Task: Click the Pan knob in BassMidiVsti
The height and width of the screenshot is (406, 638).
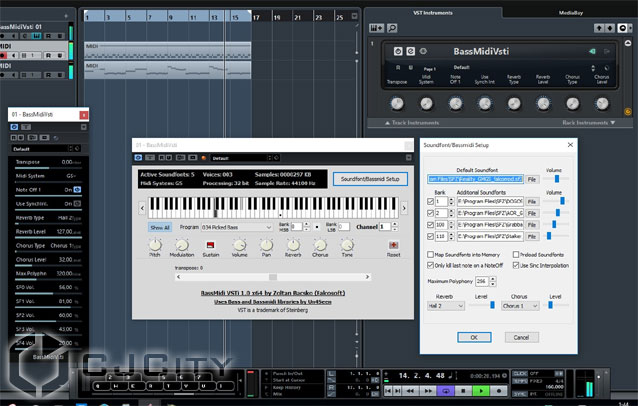Action: coord(266,245)
